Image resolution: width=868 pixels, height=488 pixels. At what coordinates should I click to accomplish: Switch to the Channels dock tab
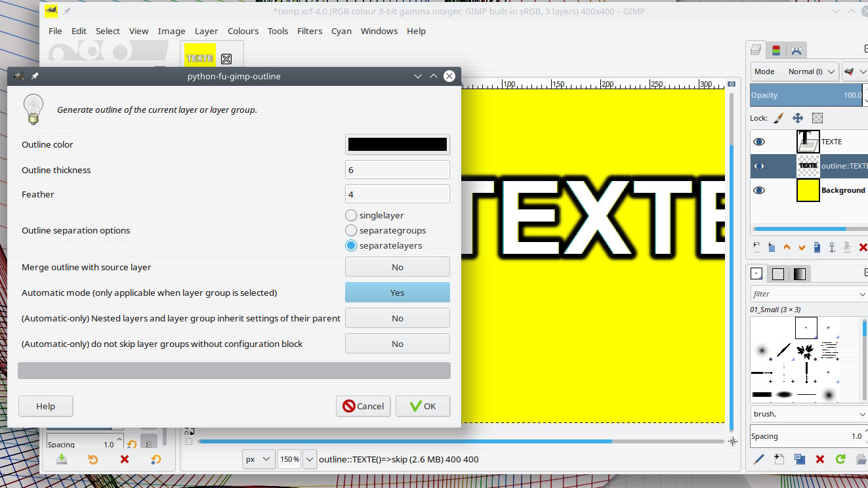pos(776,50)
